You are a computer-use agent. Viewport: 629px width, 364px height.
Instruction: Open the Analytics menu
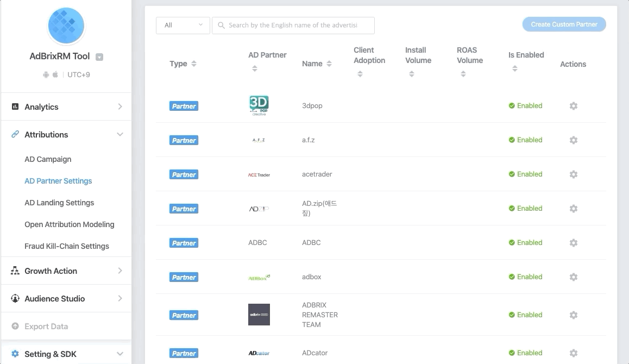pyautogui.click(x=66, y=106)
